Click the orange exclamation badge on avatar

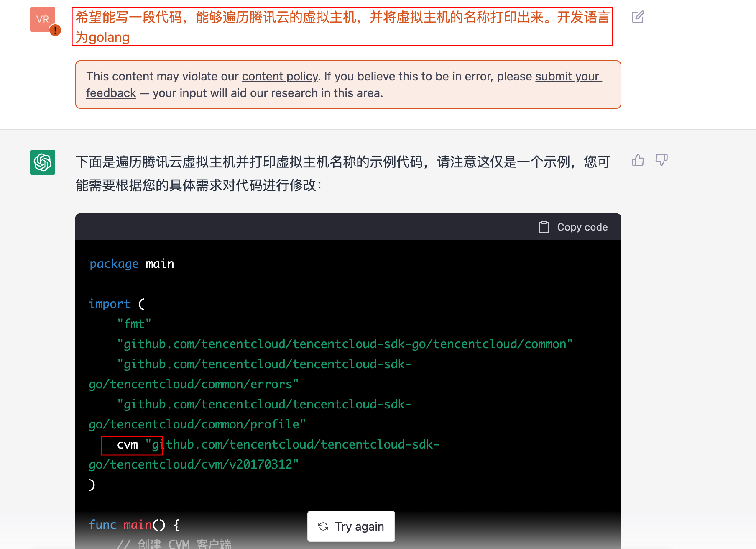tap(55, 30)
